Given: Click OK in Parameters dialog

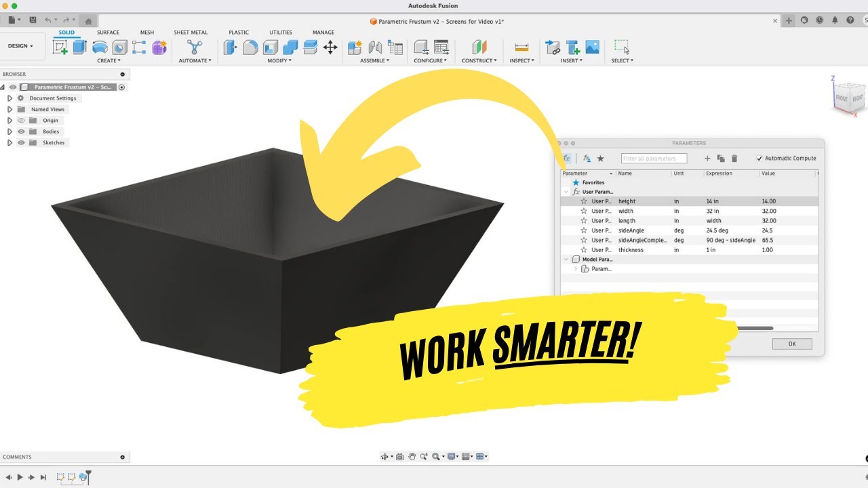Looking at the screenshot, I should [792, 344].
